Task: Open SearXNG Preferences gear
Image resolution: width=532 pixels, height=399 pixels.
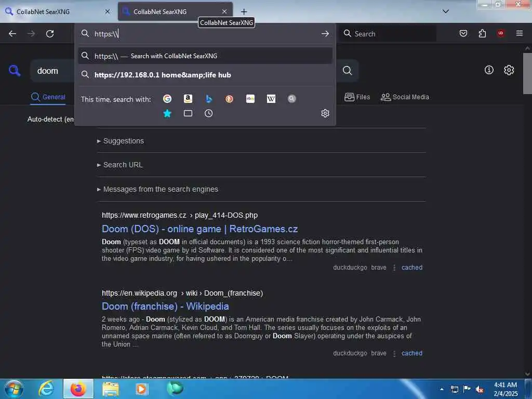Action: (509, 70)
